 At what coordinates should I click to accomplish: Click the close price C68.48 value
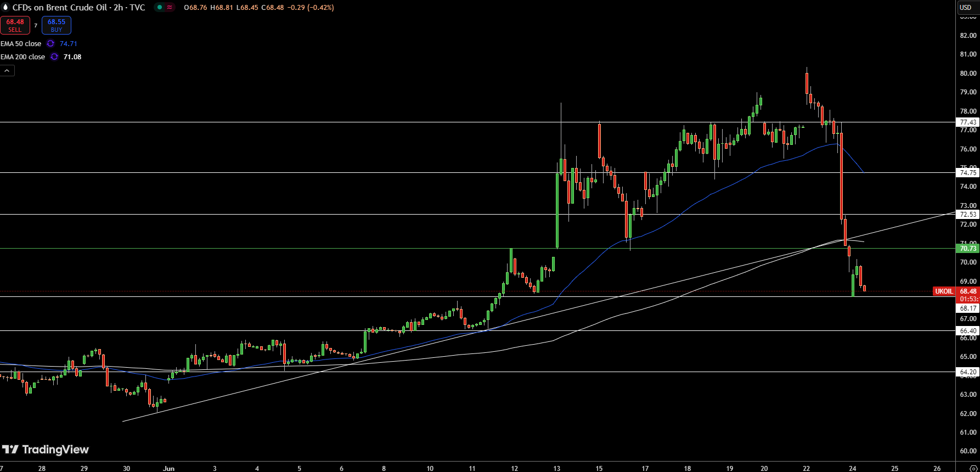click(273, 7)
